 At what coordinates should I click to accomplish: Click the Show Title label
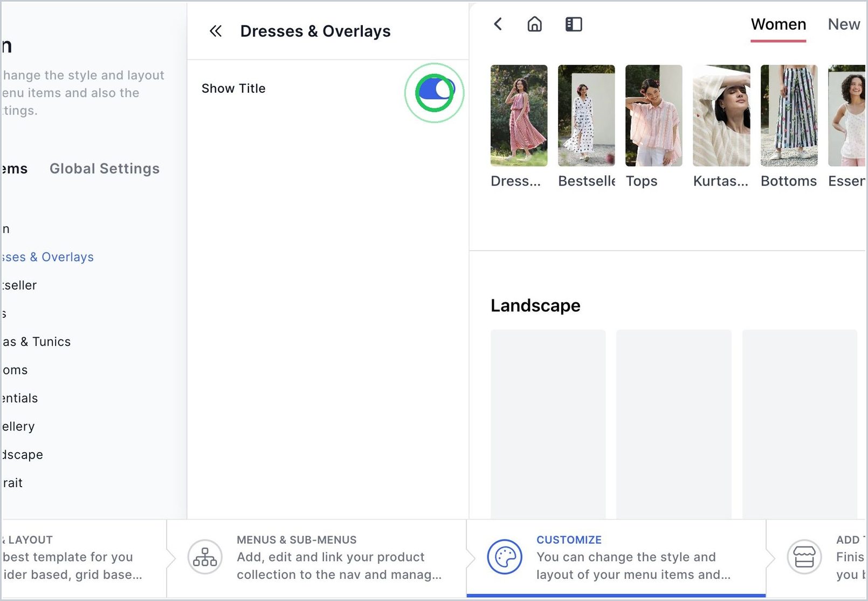click(x=233, y=88)
